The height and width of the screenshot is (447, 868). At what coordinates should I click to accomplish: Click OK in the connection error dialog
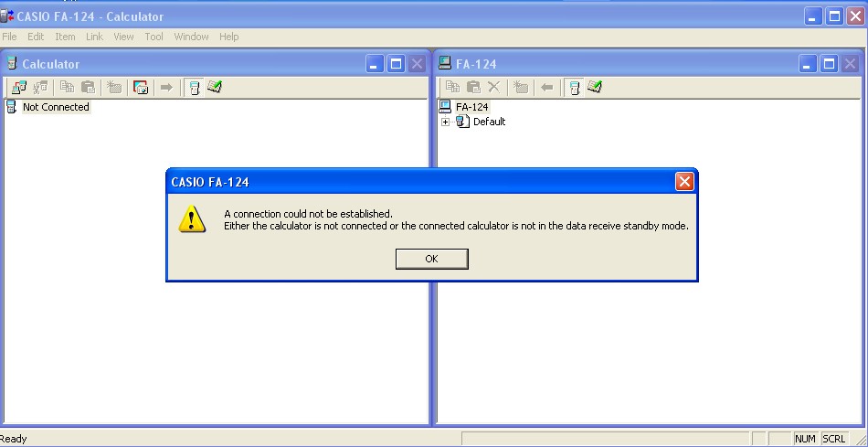pyautogui.click(x=432, y=259)
